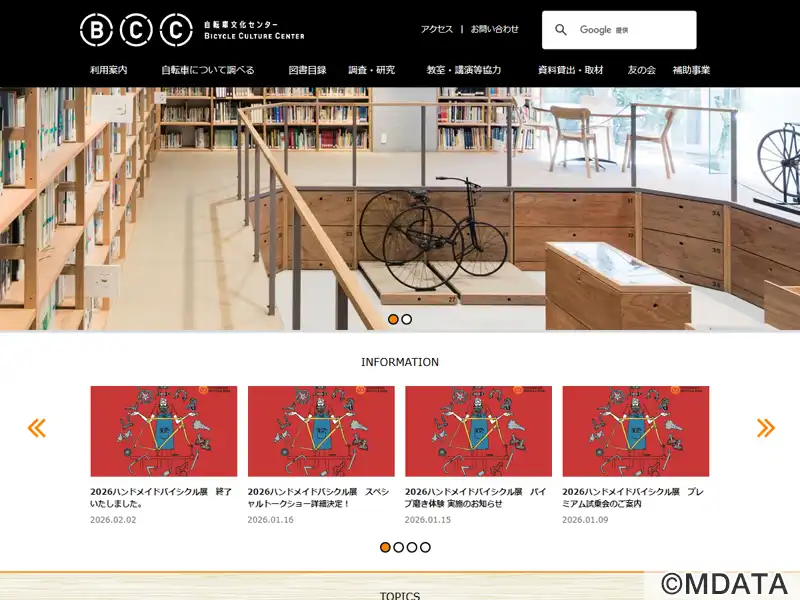This screenshot has width=800, height=600.
Task: Click the BCC circular logo
Action: [136, 30]
